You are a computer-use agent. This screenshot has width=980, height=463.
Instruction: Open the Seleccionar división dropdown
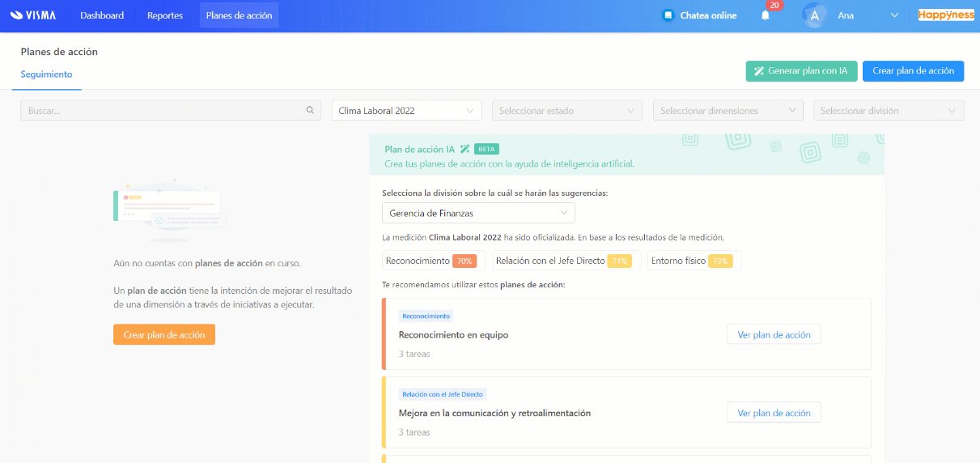click(889, 111)
